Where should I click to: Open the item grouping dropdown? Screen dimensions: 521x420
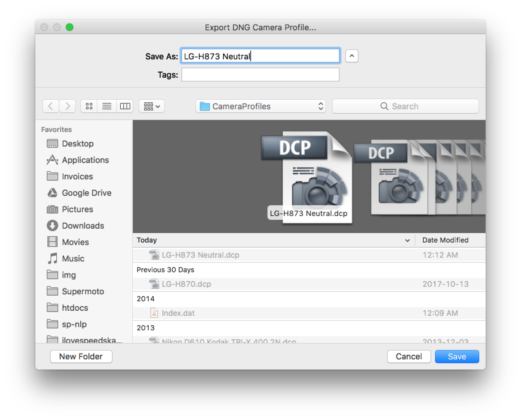point(152,106)
